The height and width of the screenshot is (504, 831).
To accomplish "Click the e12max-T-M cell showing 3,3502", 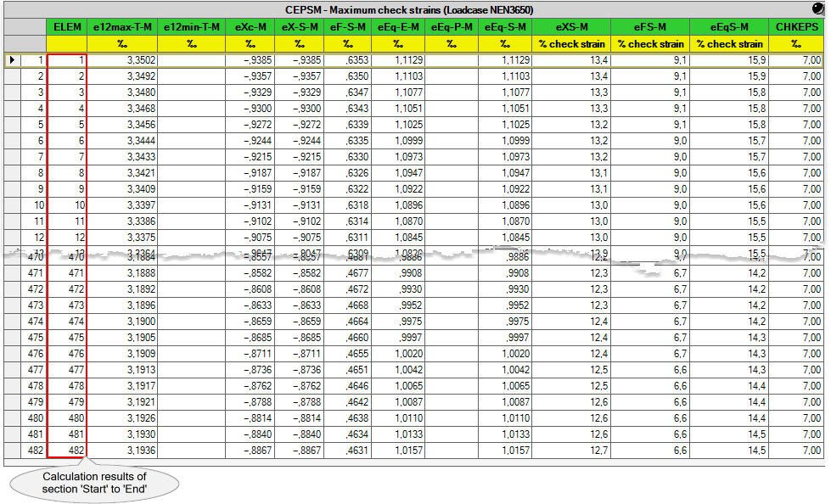I will [x=122, y=60].
